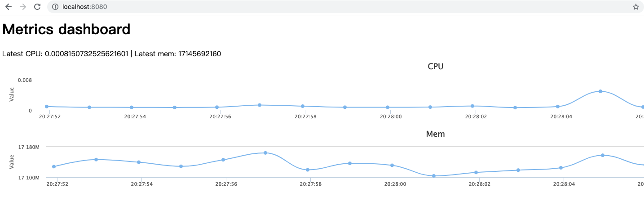
Task: Click the first data point on CPU chart
Action: (47, 107)
